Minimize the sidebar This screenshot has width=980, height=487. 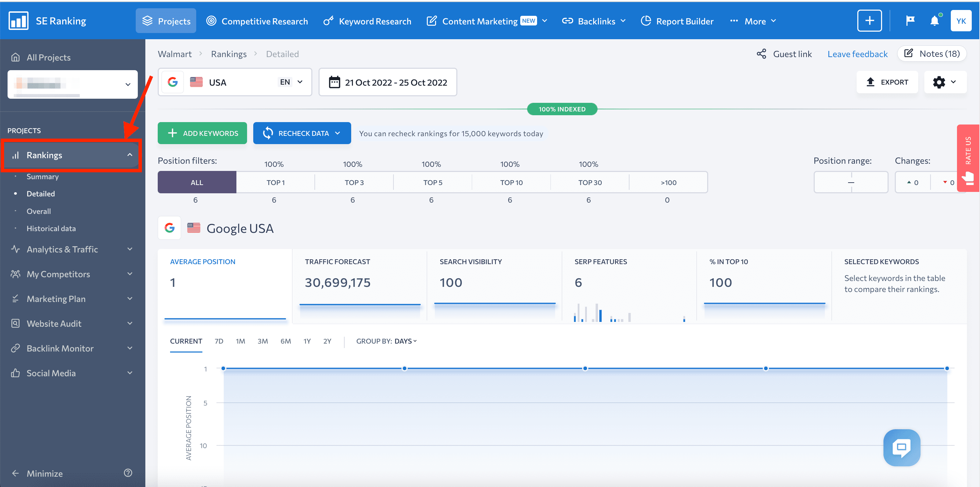(37, 473)
